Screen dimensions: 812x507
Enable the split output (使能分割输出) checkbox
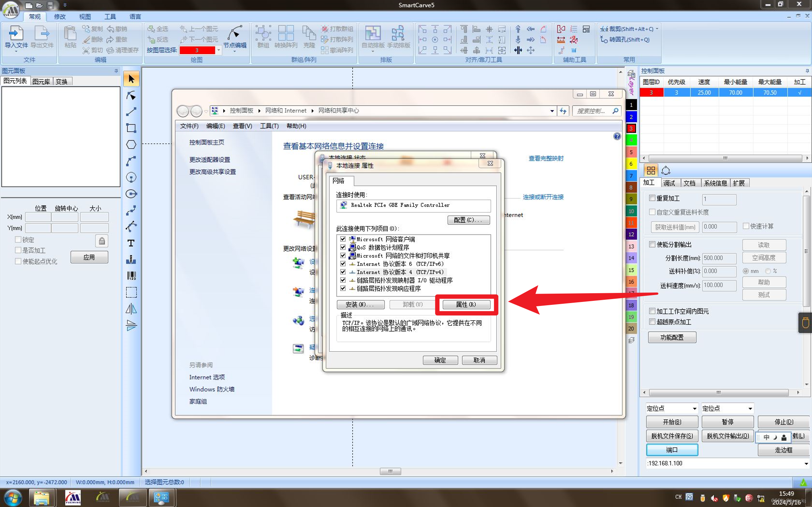652,244
